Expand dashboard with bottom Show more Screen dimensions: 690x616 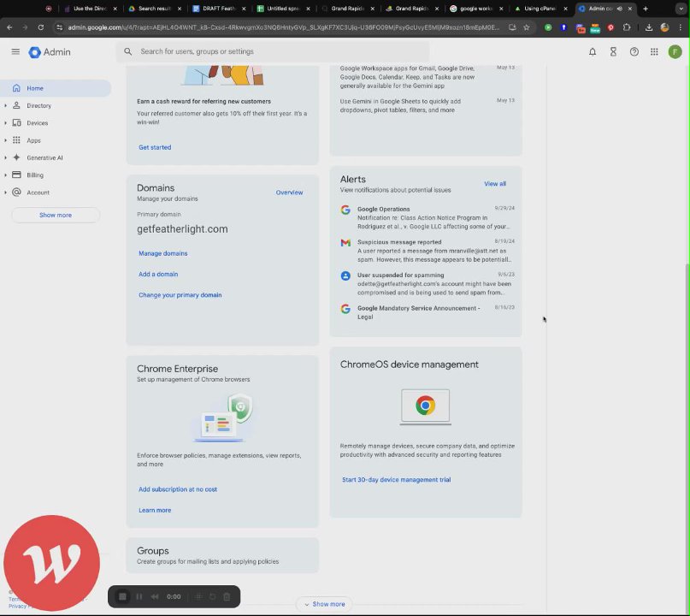click(x=324, y=604)
